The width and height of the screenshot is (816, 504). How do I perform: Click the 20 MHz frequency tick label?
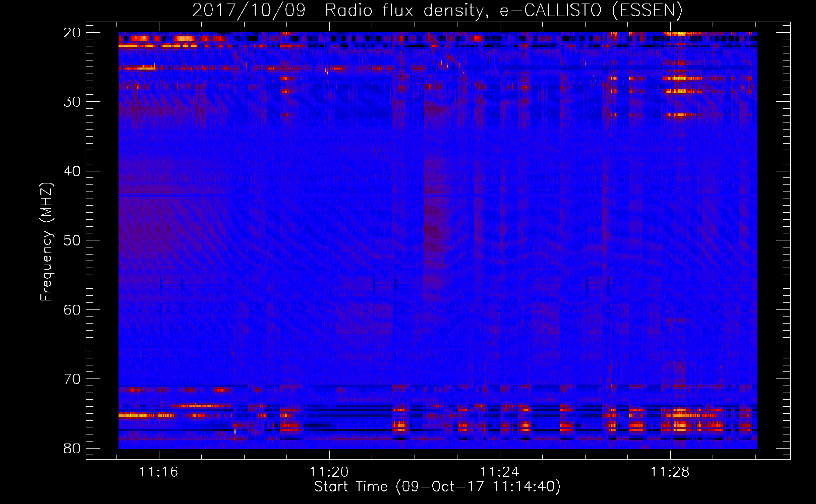73,33
